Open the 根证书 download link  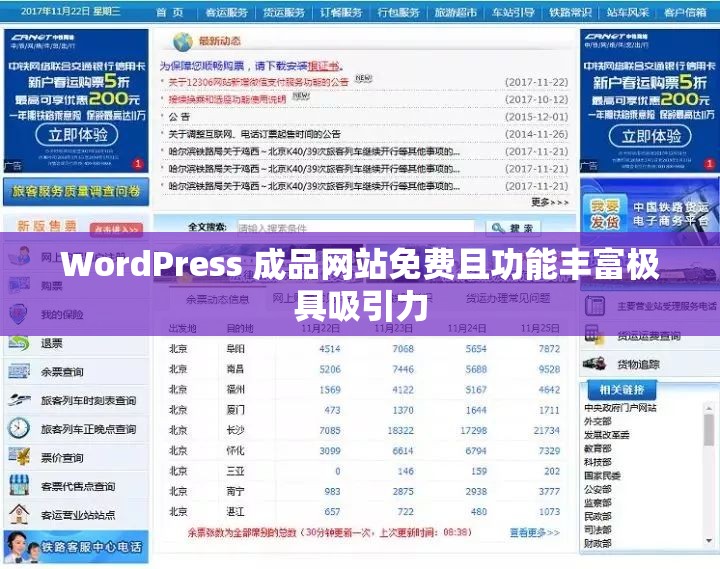[x=323, y=66]
